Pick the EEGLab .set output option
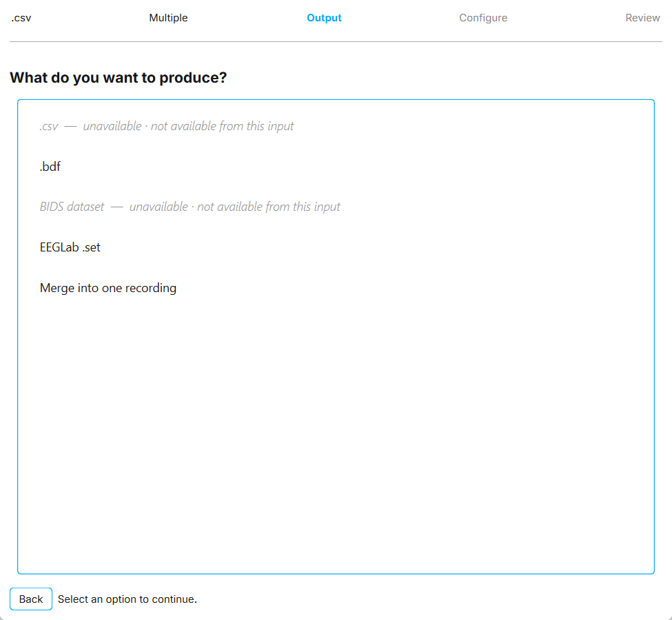Viewport: 672px width, 620px height. click(336, 247)
